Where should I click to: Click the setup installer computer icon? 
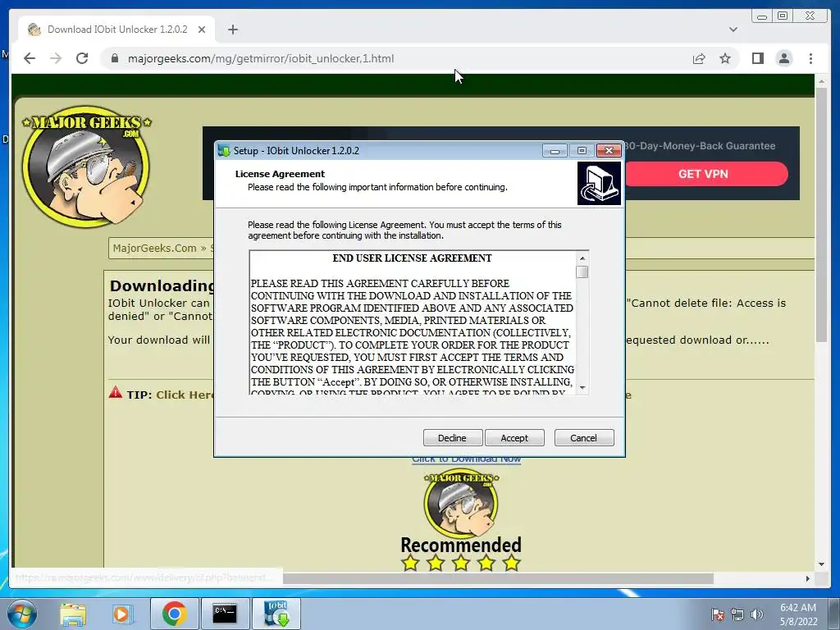coord(599,184)
